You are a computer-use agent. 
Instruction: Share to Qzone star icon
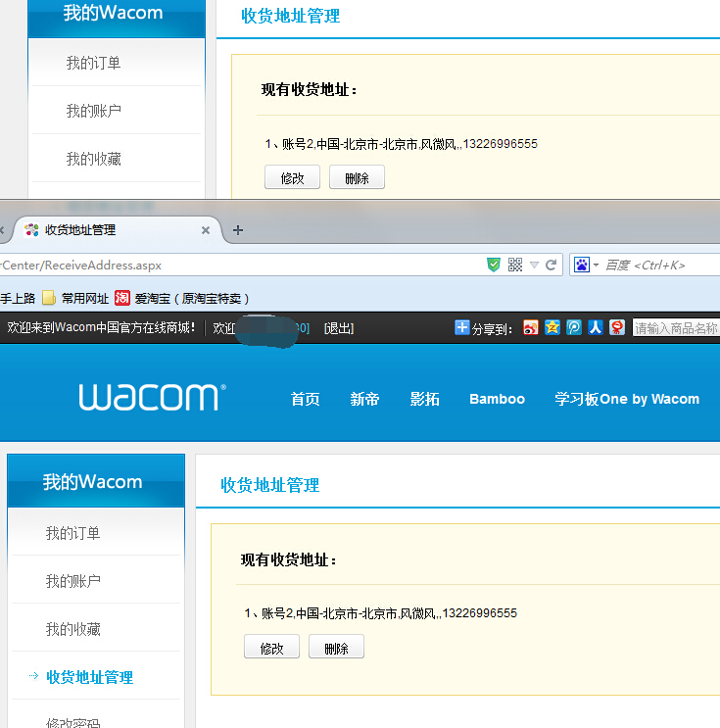pos(552,327)
